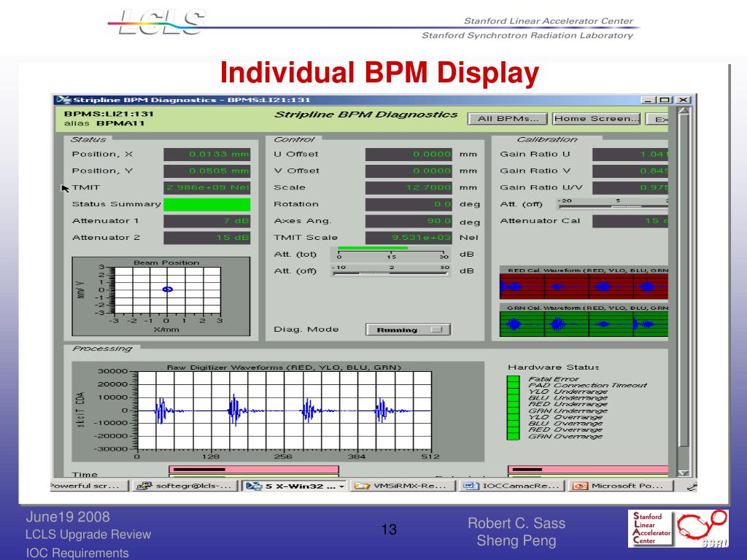Viewport: 747px width, 560px height.
Task: Click the PAD Connection Timeout label
Action: [587, 385]
